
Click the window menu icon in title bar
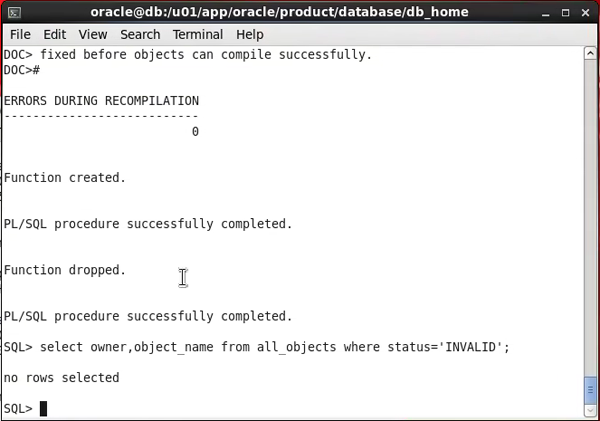coord(11,11)
